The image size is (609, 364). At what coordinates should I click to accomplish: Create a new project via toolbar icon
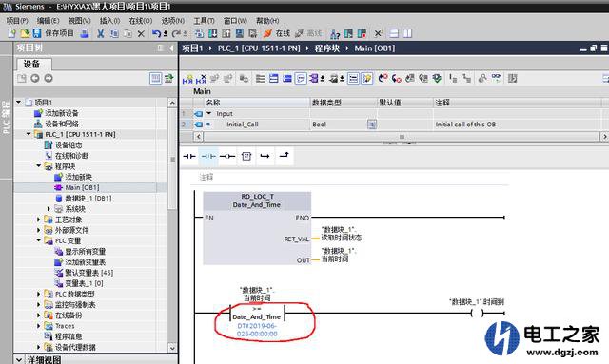pos(11,34)
